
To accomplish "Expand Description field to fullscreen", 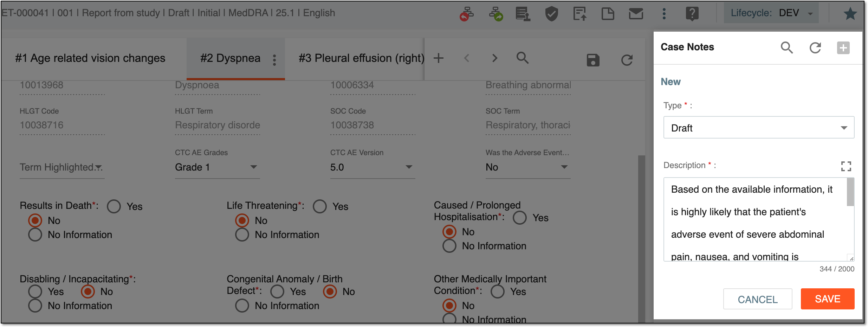I will pos(846,166).
